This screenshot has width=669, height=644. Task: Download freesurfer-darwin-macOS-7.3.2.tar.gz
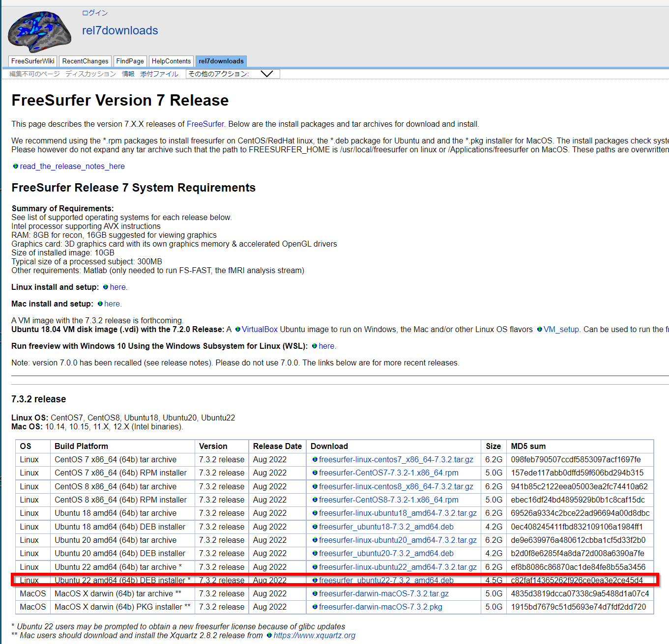coord(384,593)
